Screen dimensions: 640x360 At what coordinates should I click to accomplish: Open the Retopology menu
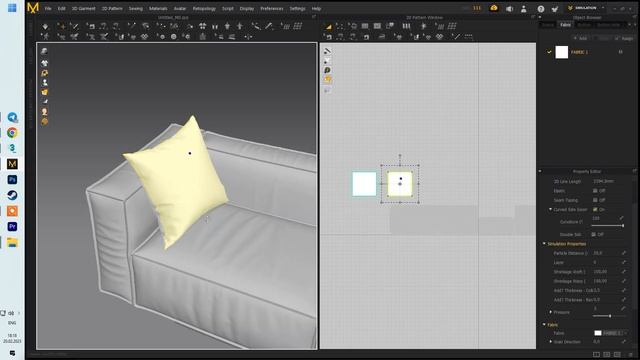[x=204, y=9]
